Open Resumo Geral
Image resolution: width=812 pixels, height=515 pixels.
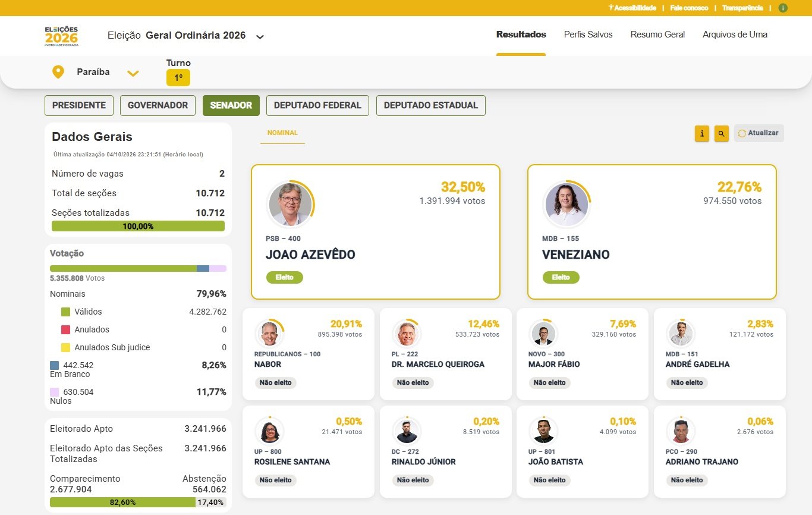tap(657, 34)
